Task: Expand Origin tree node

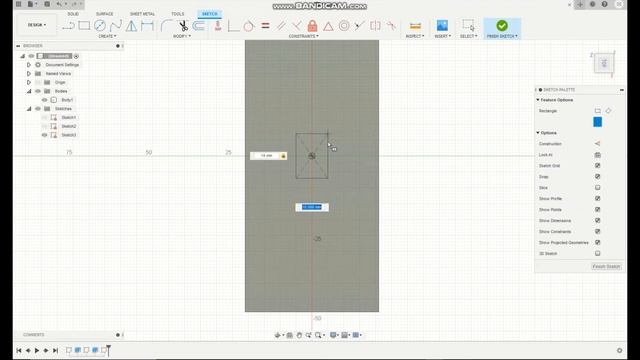Action: click(29, 82)
